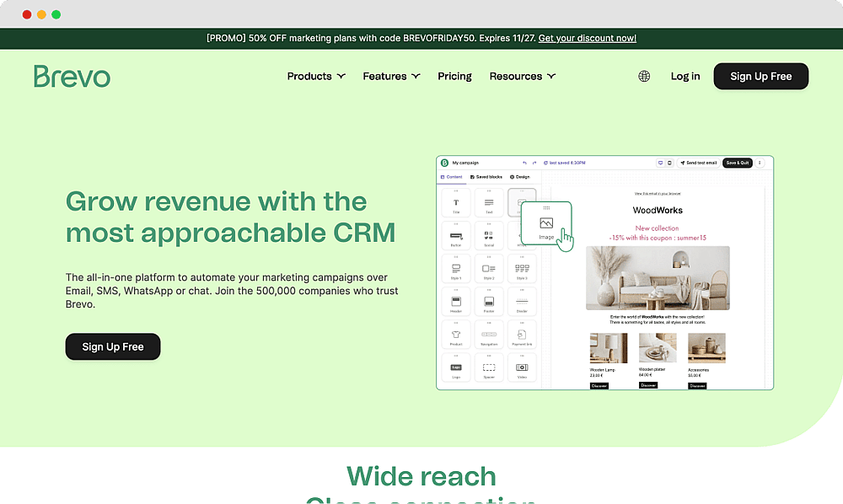Click Sign Up Free in the header
The height and width of the screenshot is (504, 843).
click(760, 77)
